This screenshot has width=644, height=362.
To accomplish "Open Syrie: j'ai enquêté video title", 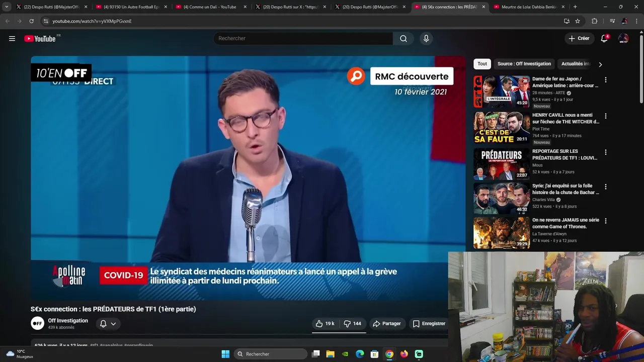I will click(x=566, y=189).
